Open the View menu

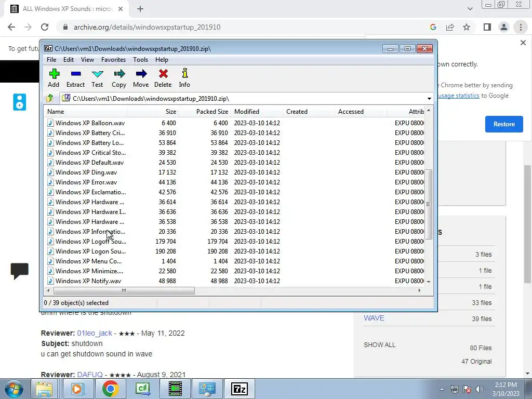pyautogui.click(x=87, y=60)
